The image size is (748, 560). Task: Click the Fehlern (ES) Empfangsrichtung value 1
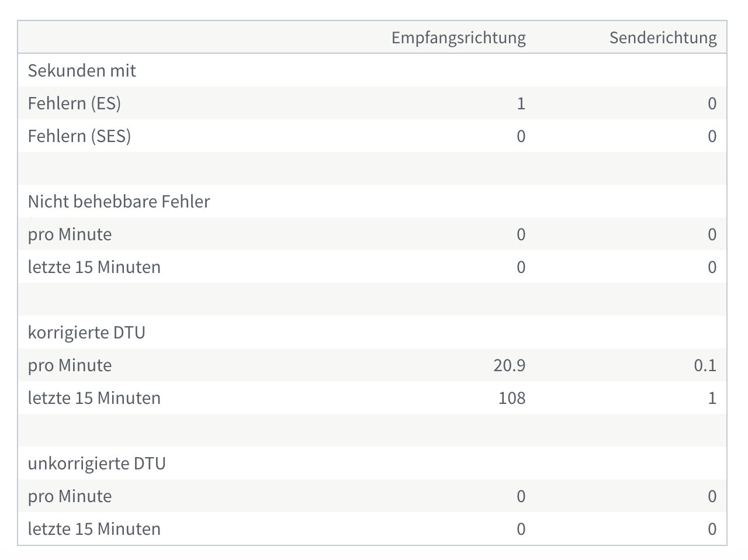[x=521, y=103]
